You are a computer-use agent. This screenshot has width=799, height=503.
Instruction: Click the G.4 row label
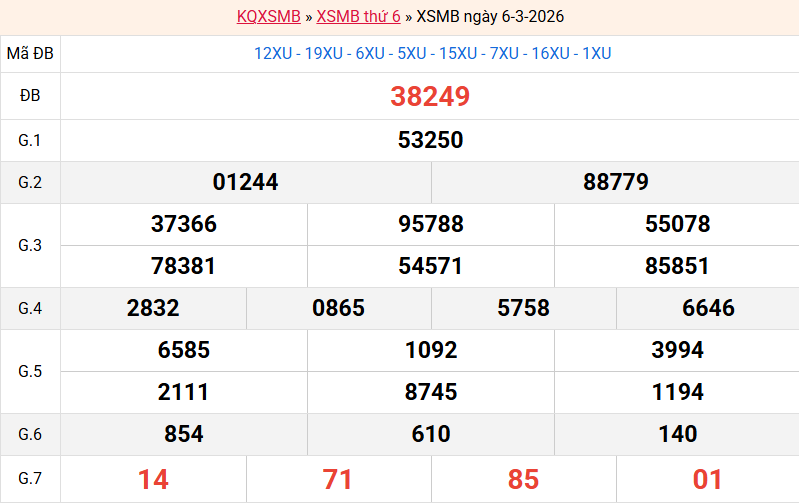[x=30, y=309]
